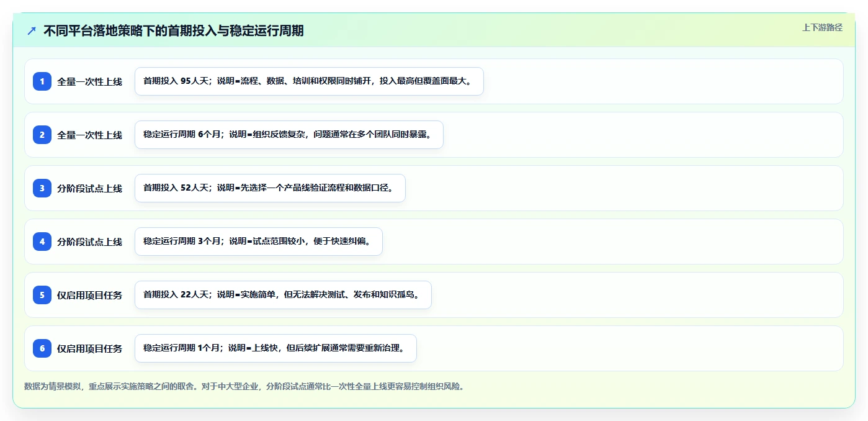
Task: Click the 仅启用项目任务 label in row 5
Action: tap(90, 295)
